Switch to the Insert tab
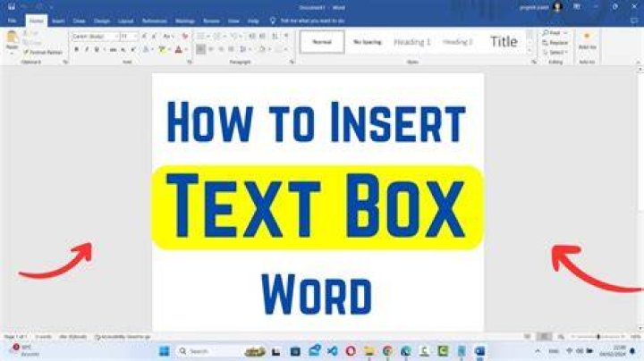 (x=58, y=21)
